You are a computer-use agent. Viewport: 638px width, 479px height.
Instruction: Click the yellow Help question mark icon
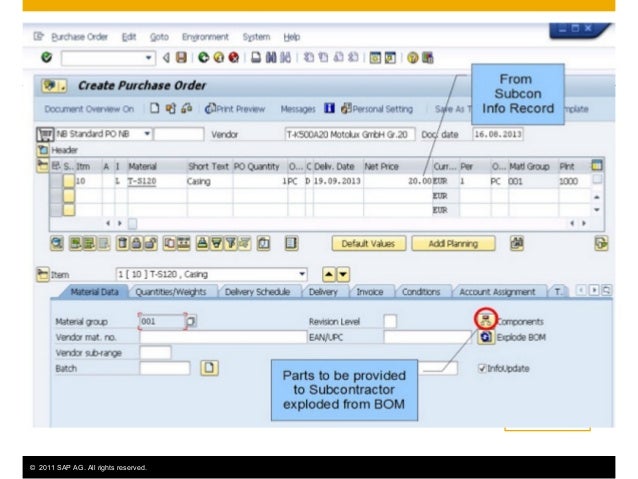click(413, 57)
